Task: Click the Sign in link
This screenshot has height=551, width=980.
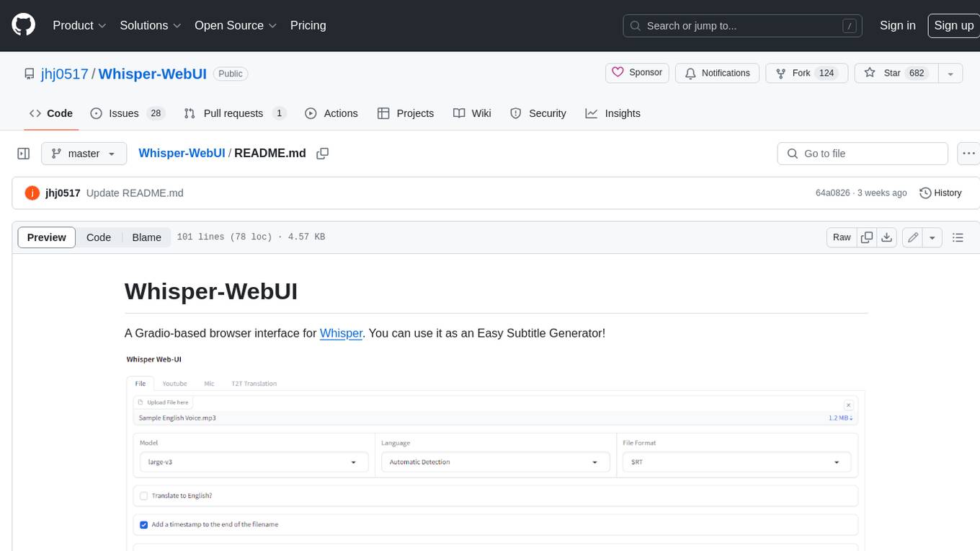Action: [897, 25]
